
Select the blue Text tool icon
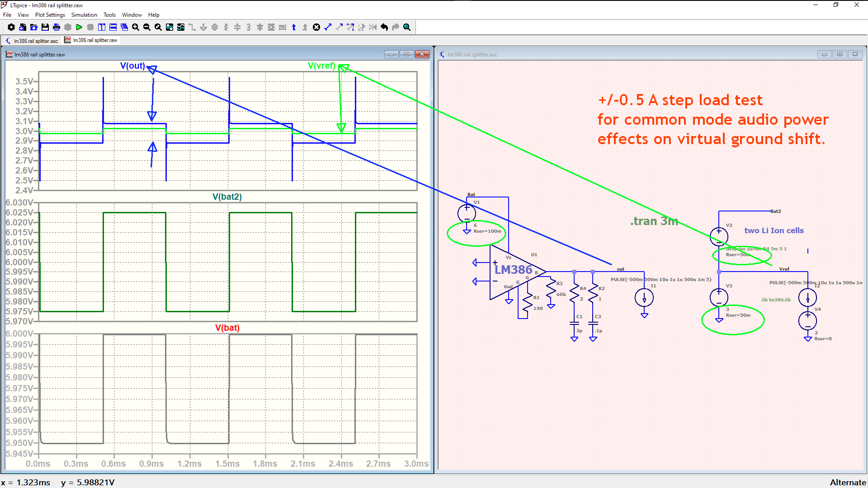(294, 27)
